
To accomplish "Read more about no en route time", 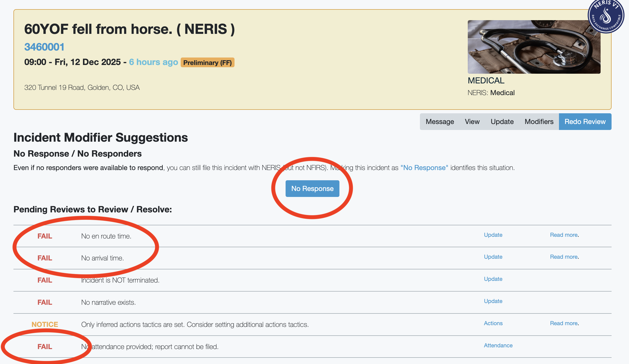I will coord(564,235).
